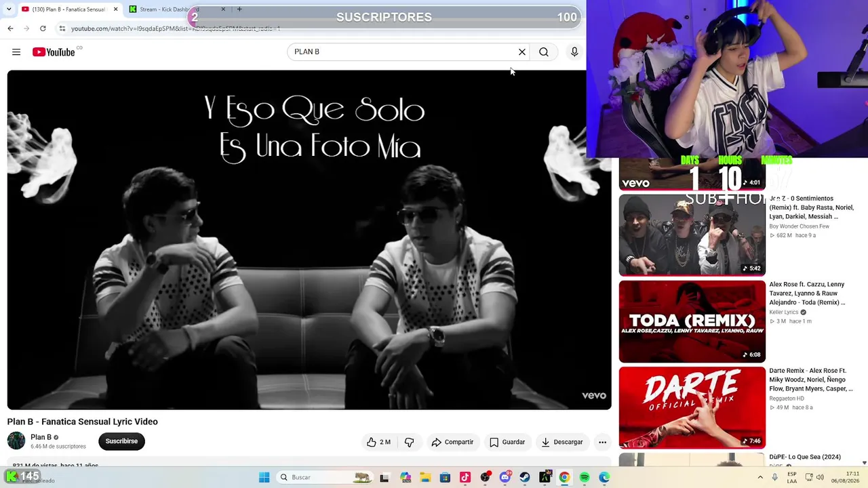
Task: Open the Windows Start menu
Action: [x=264, y=477]
